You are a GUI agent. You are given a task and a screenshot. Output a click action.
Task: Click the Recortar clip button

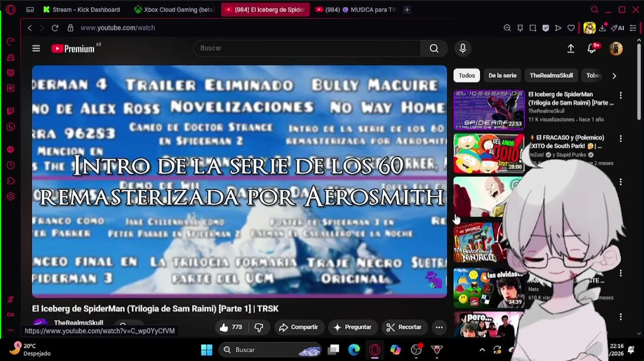pyautogui.click(x=404, y=327)
